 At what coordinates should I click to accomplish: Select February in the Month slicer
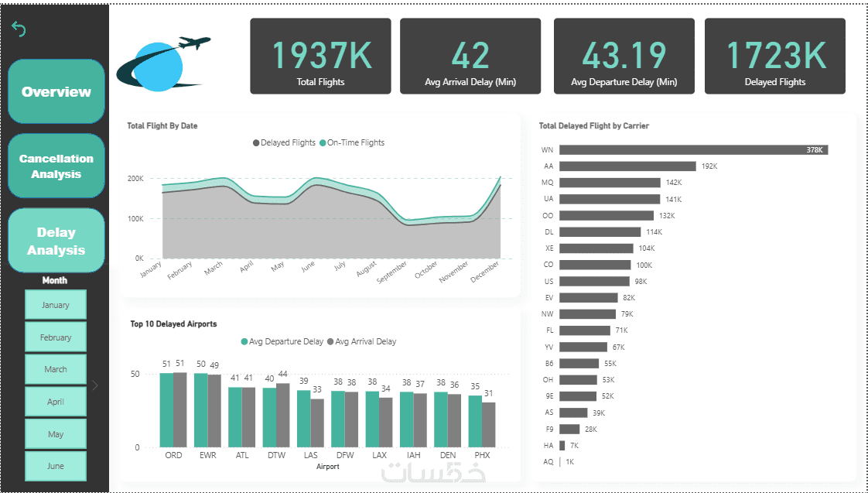(x=56, y=337)
